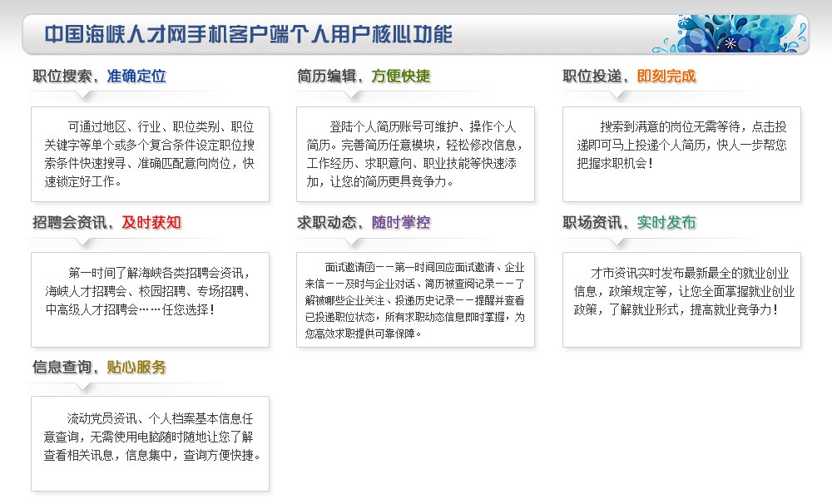This screenshot has width=832, height=504.
Task: Click the description box starting 流动党员资讯
Action: 150,444
